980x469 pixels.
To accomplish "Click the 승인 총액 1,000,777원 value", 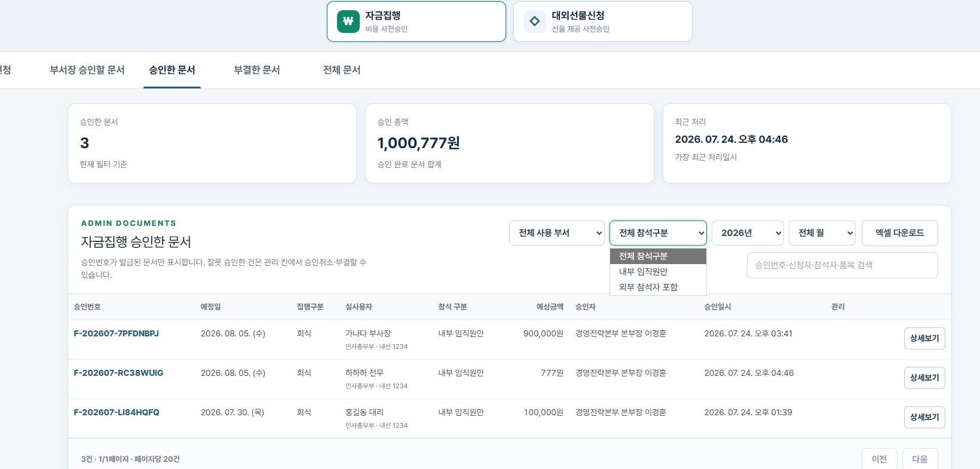I will click(x=419, y=143).
